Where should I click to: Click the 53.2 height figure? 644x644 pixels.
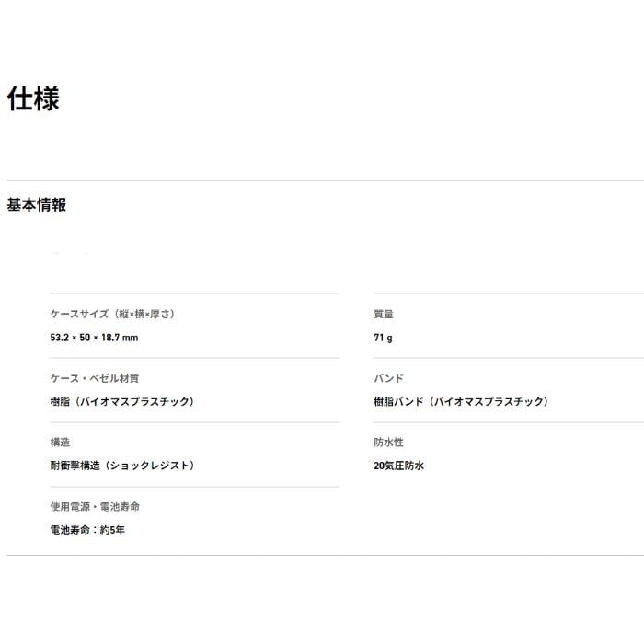(x=61, y=338)
